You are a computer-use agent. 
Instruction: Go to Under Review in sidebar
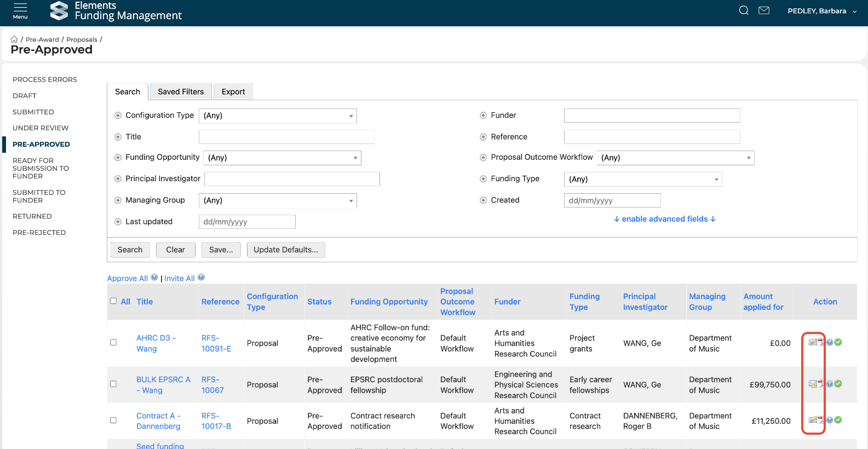coord(41,128)
